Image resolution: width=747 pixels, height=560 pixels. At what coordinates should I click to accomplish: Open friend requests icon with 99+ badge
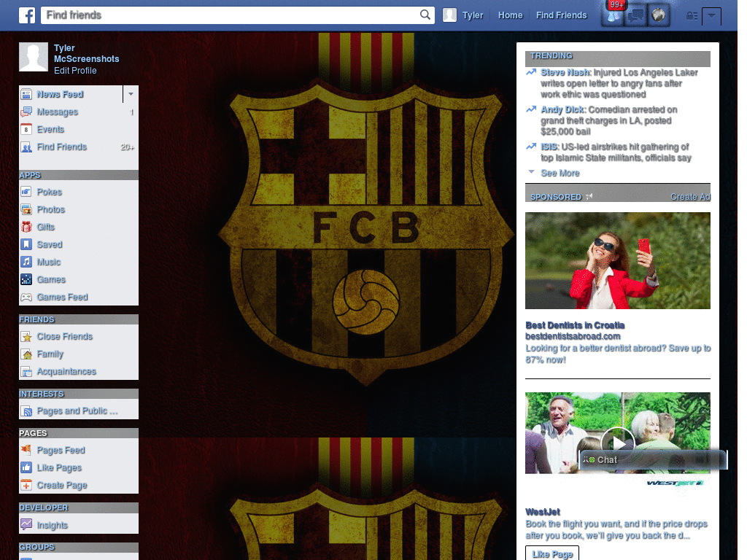pos(613,15)
